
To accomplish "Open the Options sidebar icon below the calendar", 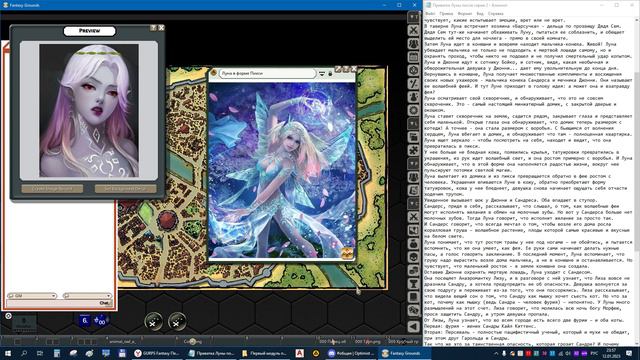I will tap(413, 70).
